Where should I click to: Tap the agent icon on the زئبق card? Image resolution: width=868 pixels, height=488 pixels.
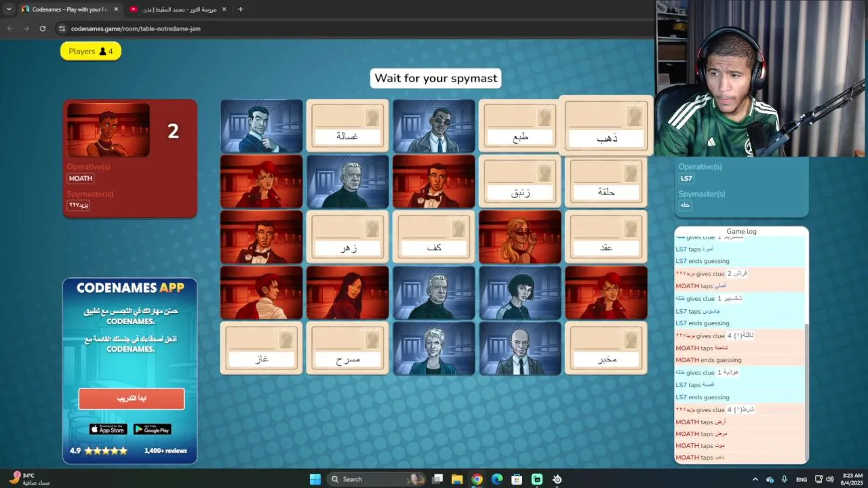[x=545, y=174]
